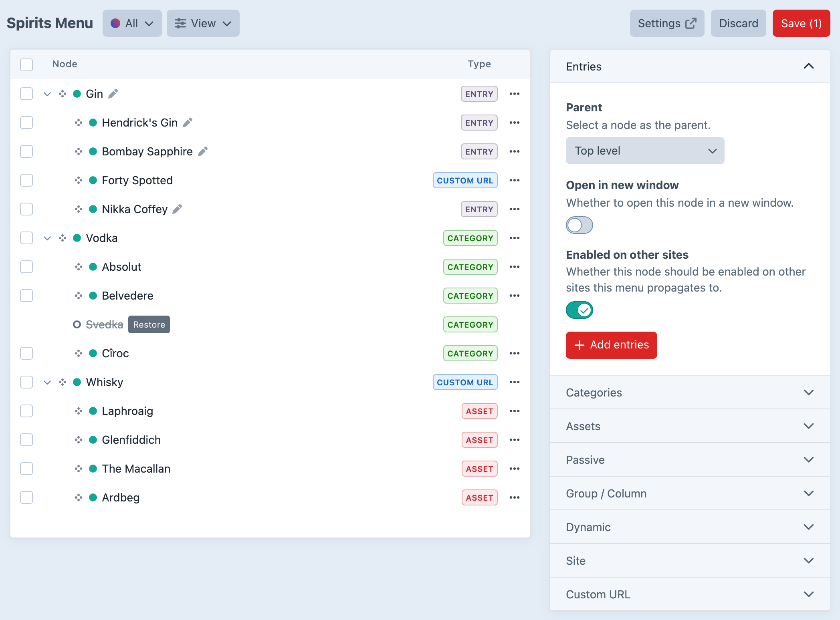Disable the Enabled on other sites switch

tap(580, 310)
